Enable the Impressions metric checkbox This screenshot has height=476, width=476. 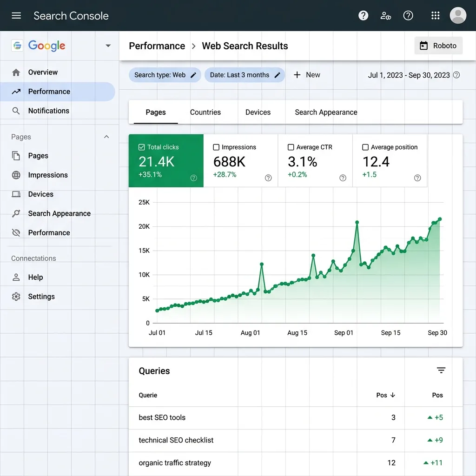[216, 147]
